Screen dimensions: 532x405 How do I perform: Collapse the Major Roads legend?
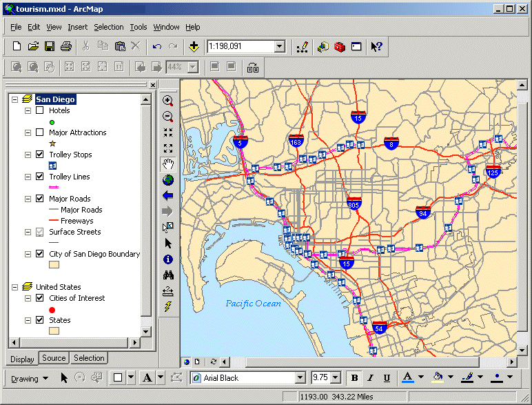click(28, 199)
